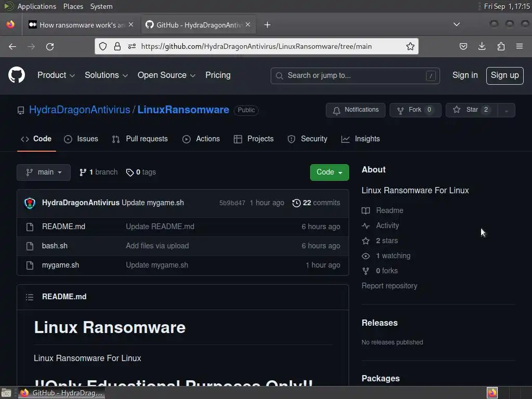The image size is (532, 399).
Task: Open the green Code dropdown button
Action: 329,172
